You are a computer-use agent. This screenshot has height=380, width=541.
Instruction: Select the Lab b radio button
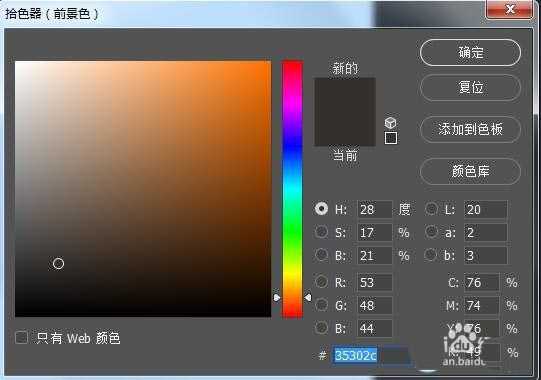[431, 255]
